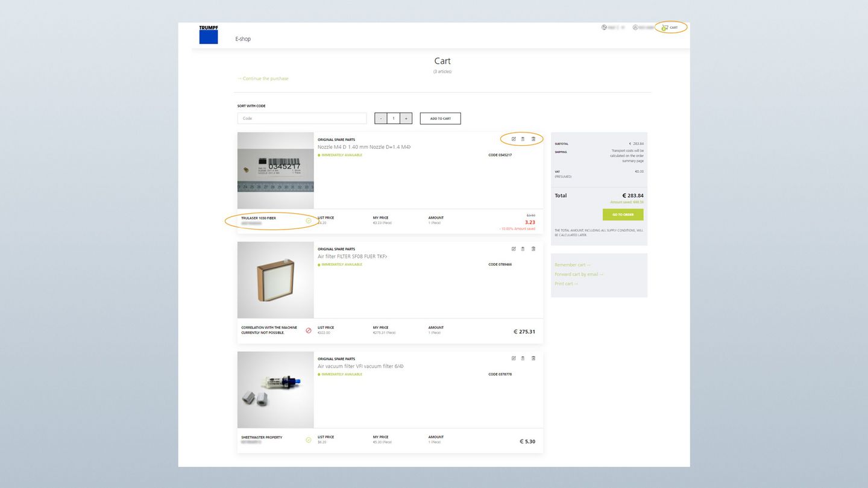The image size is (868, 488).
Task: Click the Continue the purchase link
Action: (x=263, y=78)
